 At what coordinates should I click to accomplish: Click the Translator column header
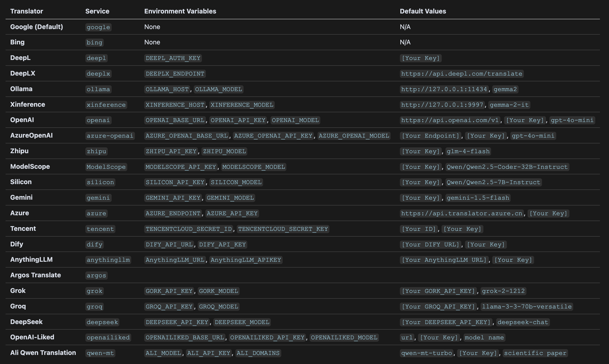tap(27, 11)
